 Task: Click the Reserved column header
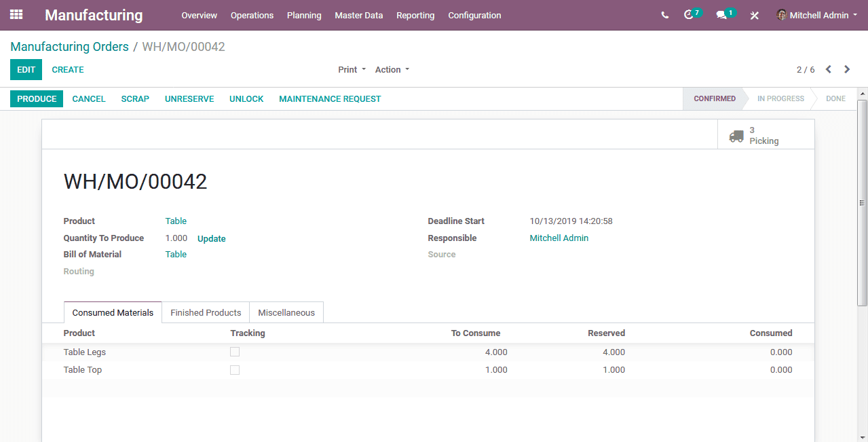[606, 333]
